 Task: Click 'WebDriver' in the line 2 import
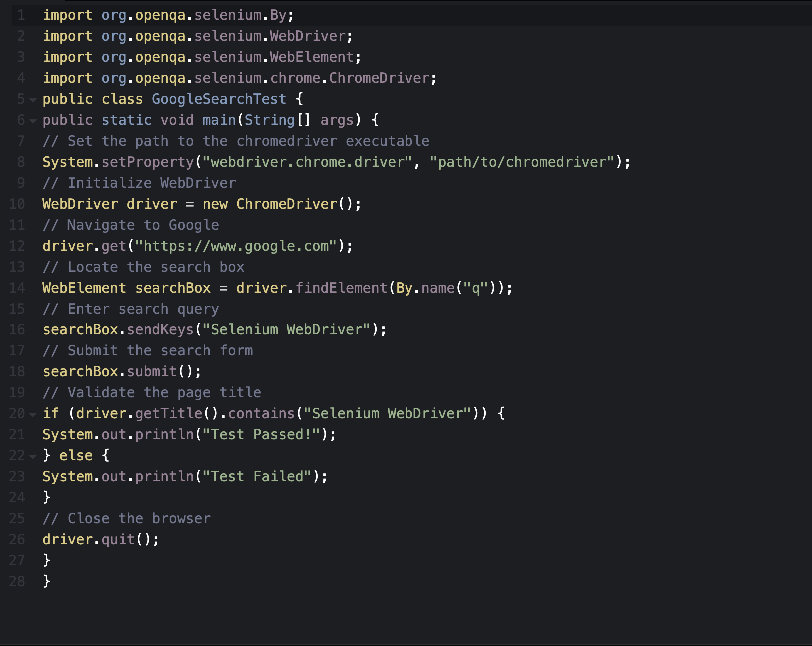tap(308, 36)
